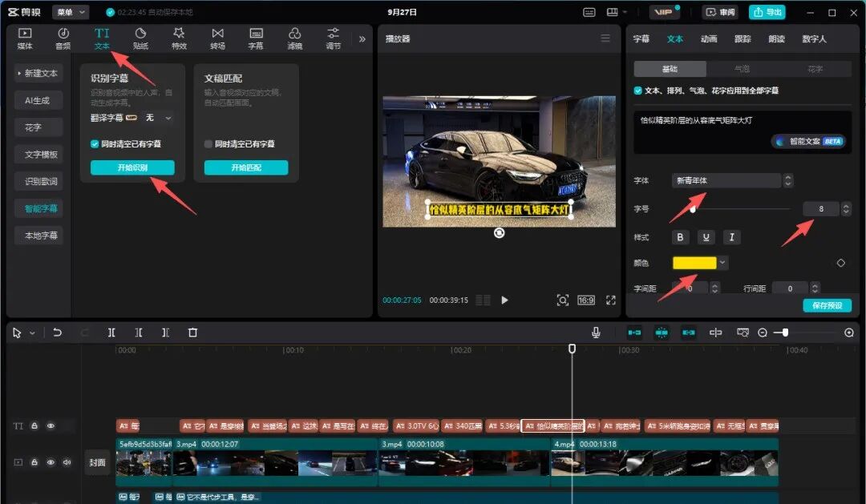Click the play button in the player

[504, 300]
